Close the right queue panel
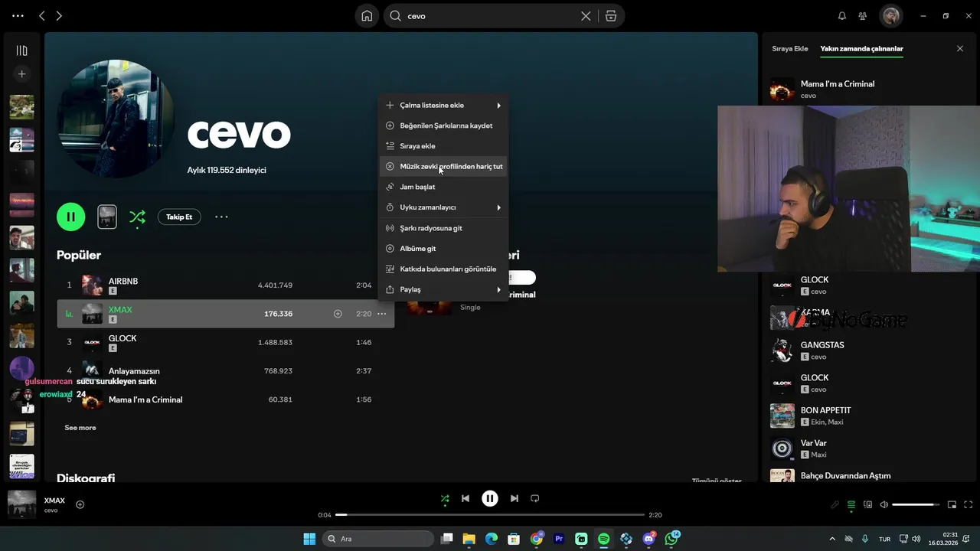 point(960,48)
